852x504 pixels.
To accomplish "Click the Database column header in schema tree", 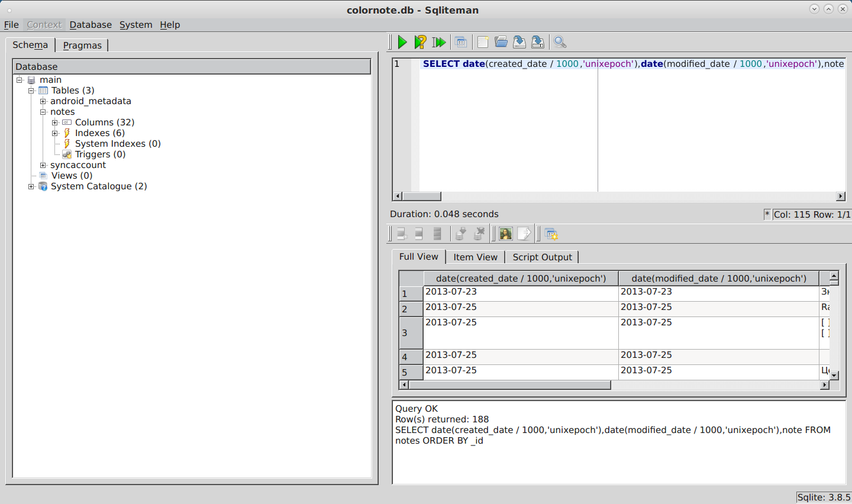I will [x=192, y=67].
